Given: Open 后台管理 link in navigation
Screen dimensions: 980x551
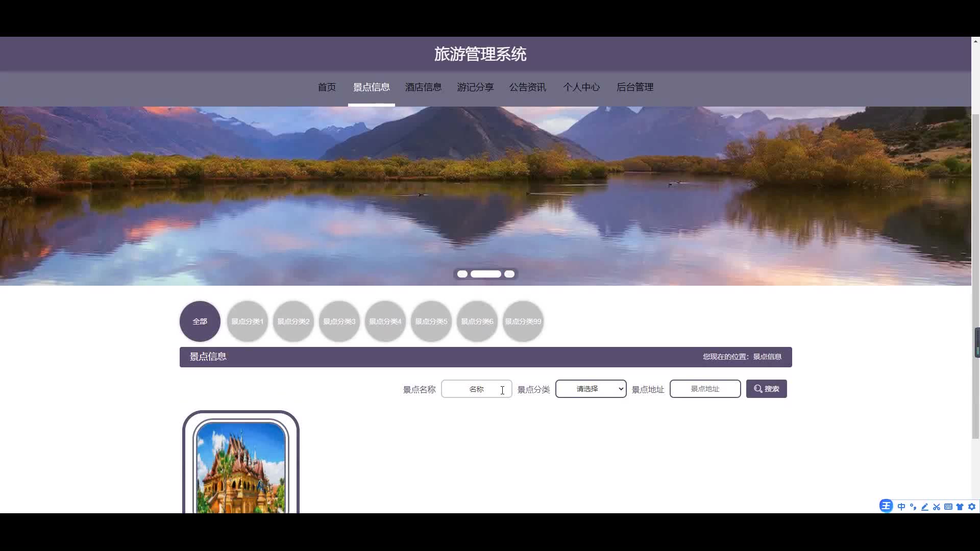Looking at the screenshot, I should (634, 87).
